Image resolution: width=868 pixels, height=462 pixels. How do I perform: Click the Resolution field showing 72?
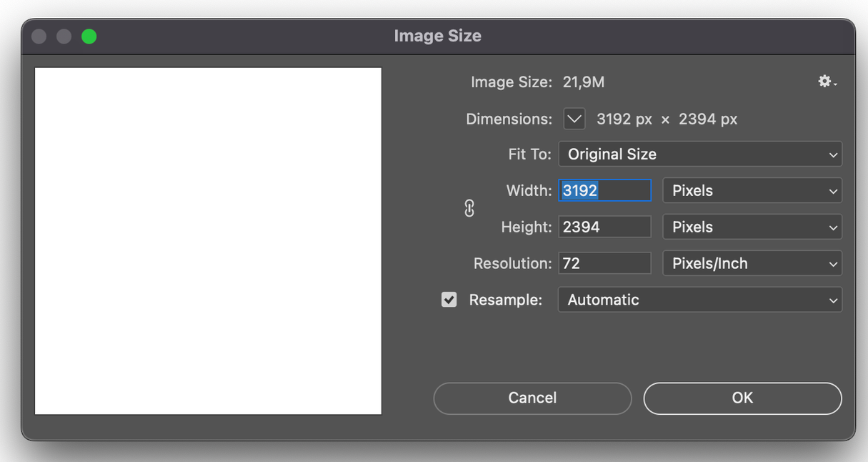tap(604, 263)
